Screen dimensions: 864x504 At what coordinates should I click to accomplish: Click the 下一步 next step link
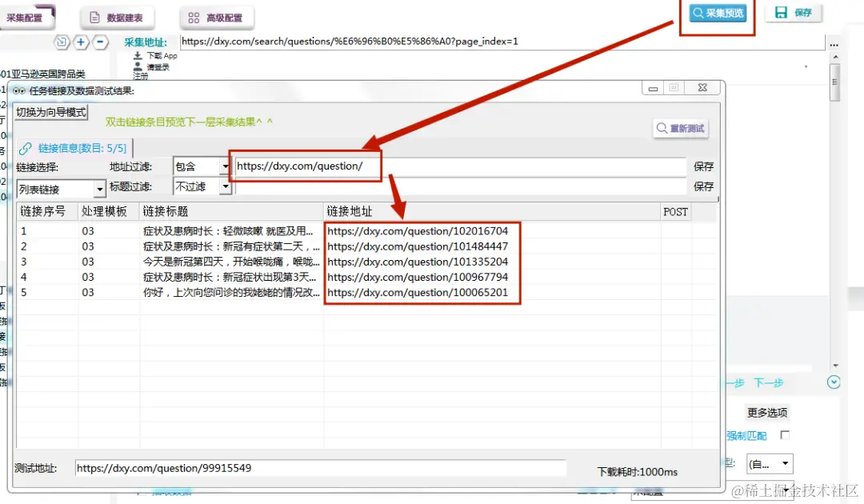click(769, 383)
